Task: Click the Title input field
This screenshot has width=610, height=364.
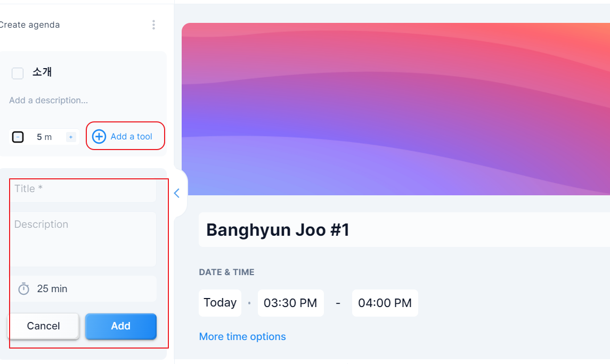Action: click(x=83, y=189)
